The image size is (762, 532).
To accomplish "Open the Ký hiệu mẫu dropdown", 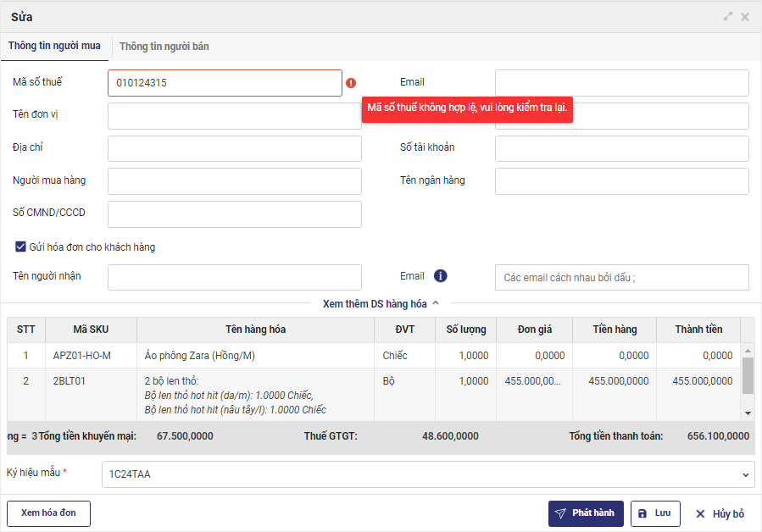I will (x=428, y=474).
